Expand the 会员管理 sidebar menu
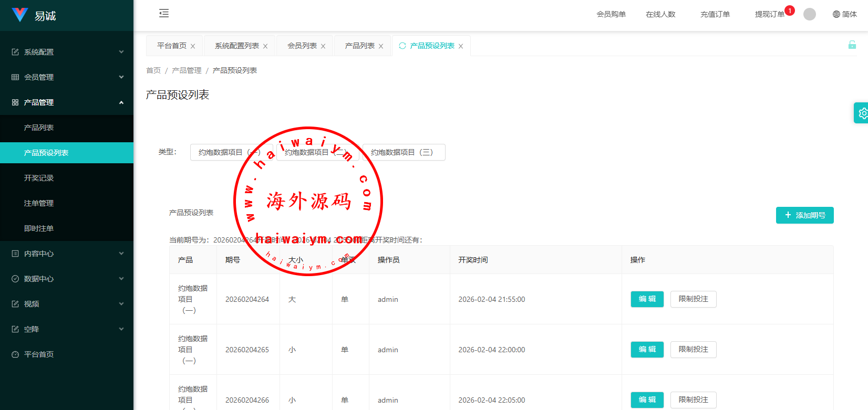This screenshot has width=868, height=410. pyautogui.click(x=67, y=77)
